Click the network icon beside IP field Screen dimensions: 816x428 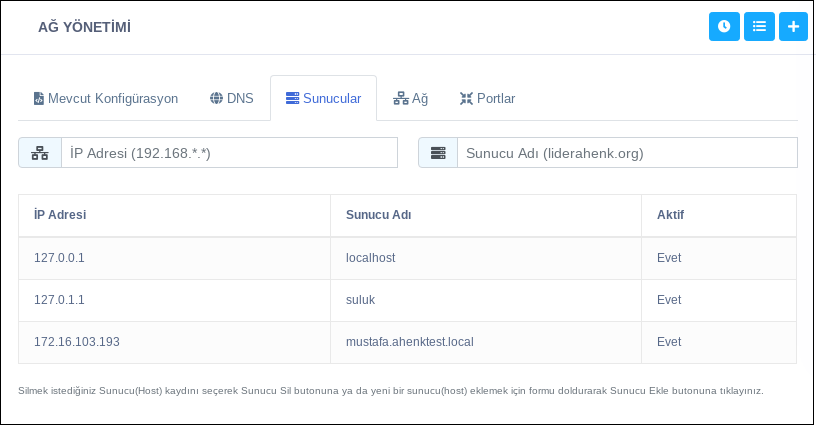pyautogui.click(x=40, y=153)
